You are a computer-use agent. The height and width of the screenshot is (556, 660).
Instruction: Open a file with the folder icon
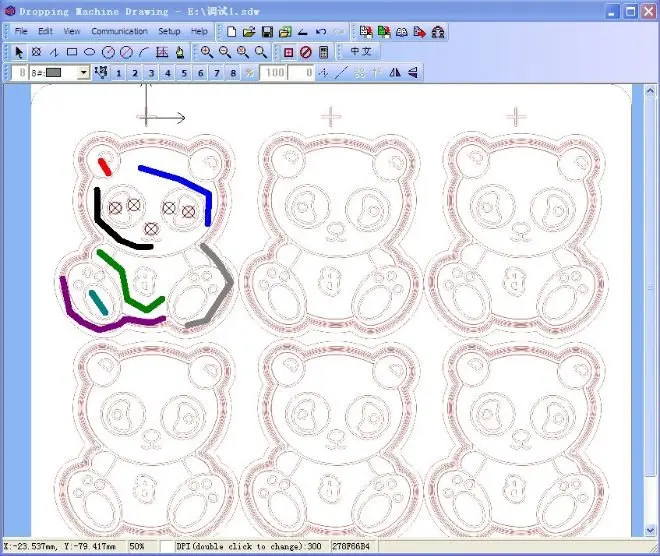tap(250, 32)
